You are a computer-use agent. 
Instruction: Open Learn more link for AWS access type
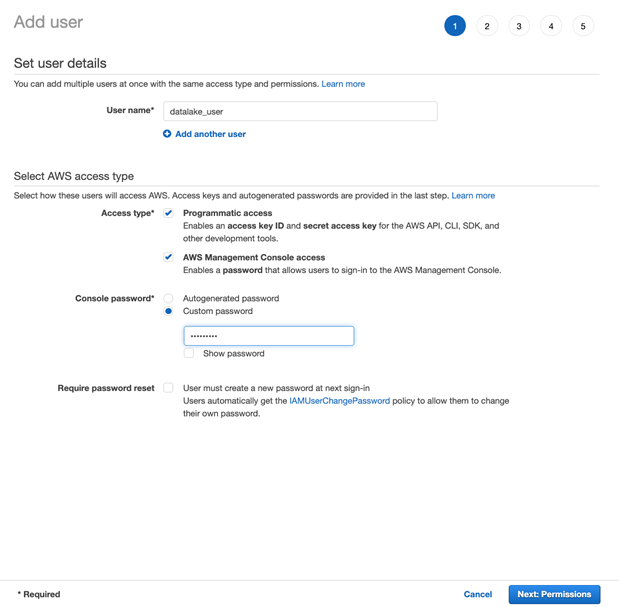click(x=473, y=196)
